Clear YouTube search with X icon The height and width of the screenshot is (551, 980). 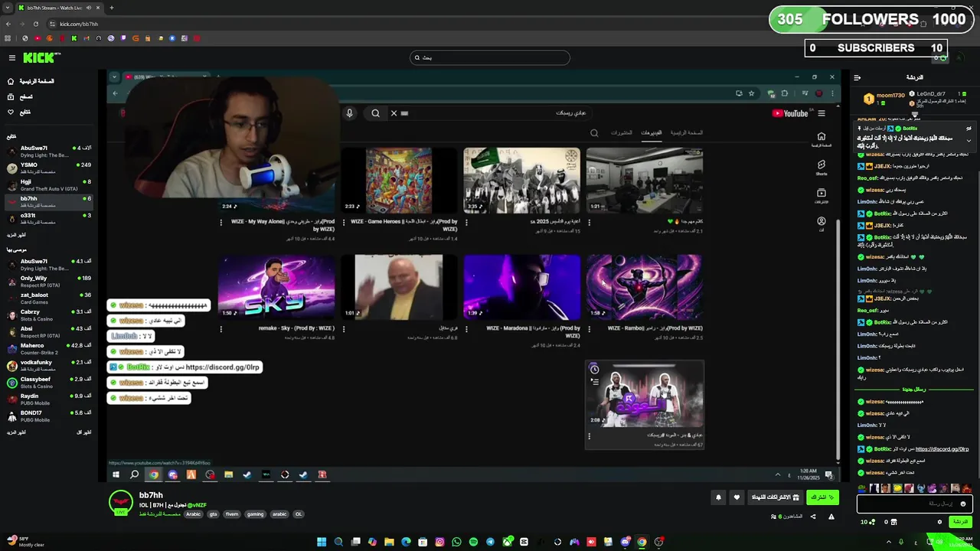click(394, 113)
